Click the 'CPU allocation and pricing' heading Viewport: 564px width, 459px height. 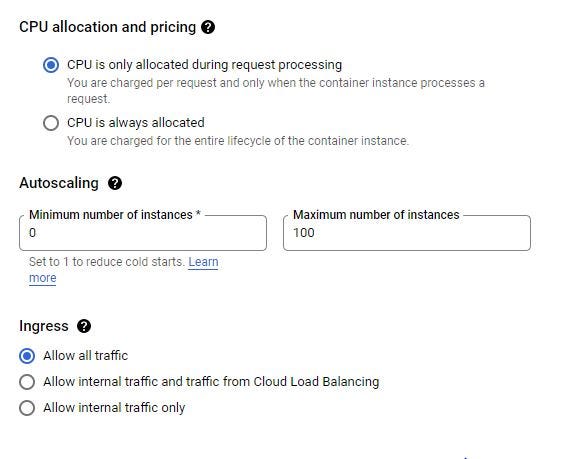[x=108, y=27]
